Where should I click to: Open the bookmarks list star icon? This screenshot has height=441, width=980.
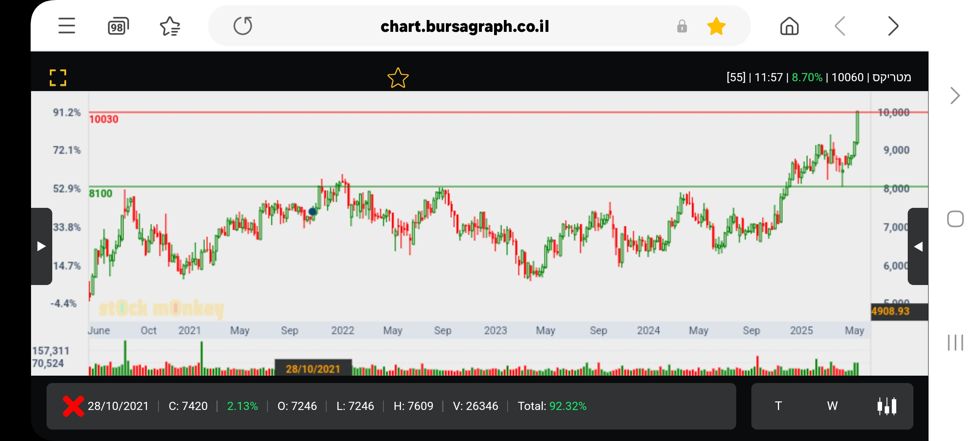170,27
